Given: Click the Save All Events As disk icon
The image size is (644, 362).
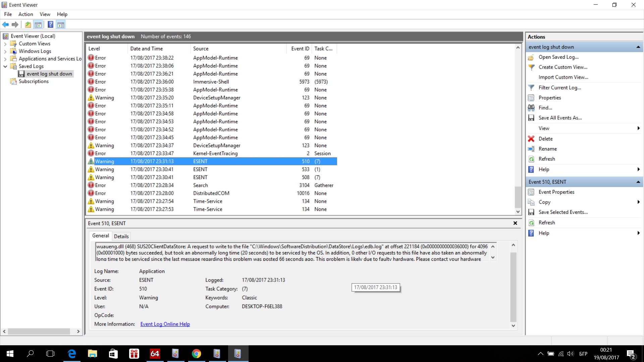Looking at the screenshot, I should coord(531,118).
